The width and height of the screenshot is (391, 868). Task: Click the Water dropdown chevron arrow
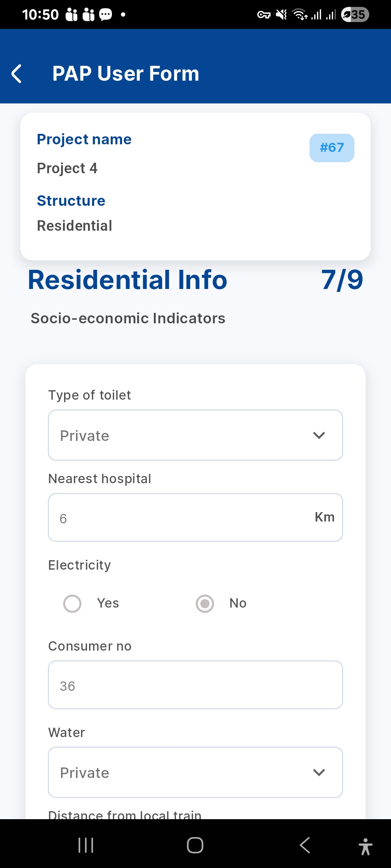tap(319, 772)
